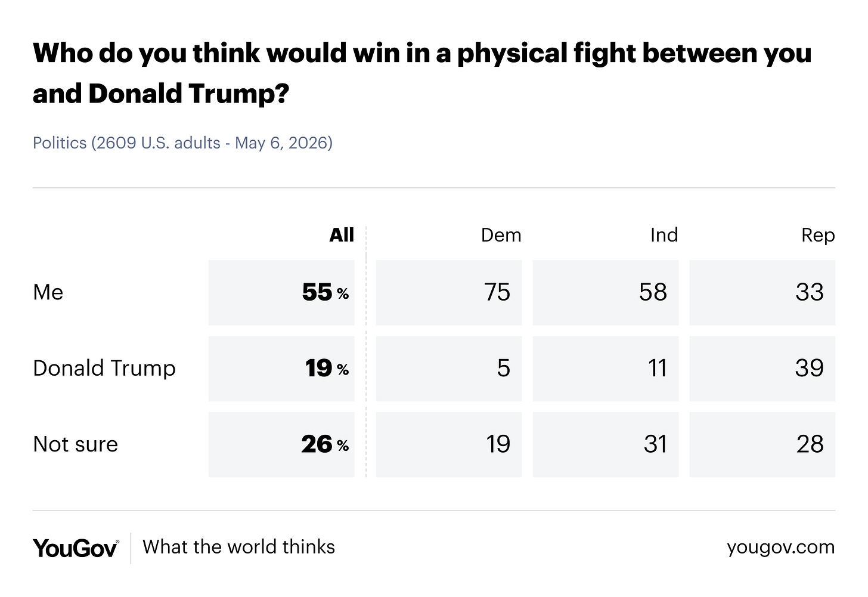This screenshot has height=597, width=868.
Task: Click the Me row label
Action: pyautogui.click(x=48, y=292)
